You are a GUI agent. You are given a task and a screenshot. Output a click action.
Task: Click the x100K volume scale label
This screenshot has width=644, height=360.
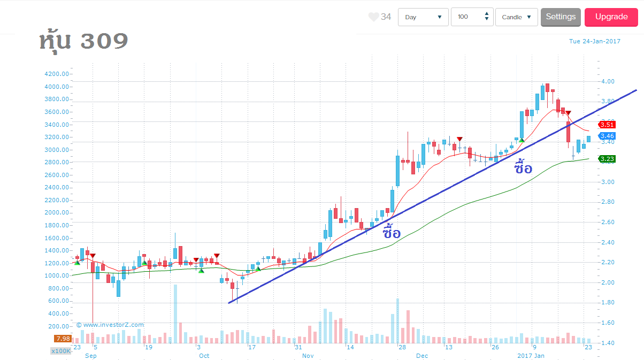coord(61,351)
